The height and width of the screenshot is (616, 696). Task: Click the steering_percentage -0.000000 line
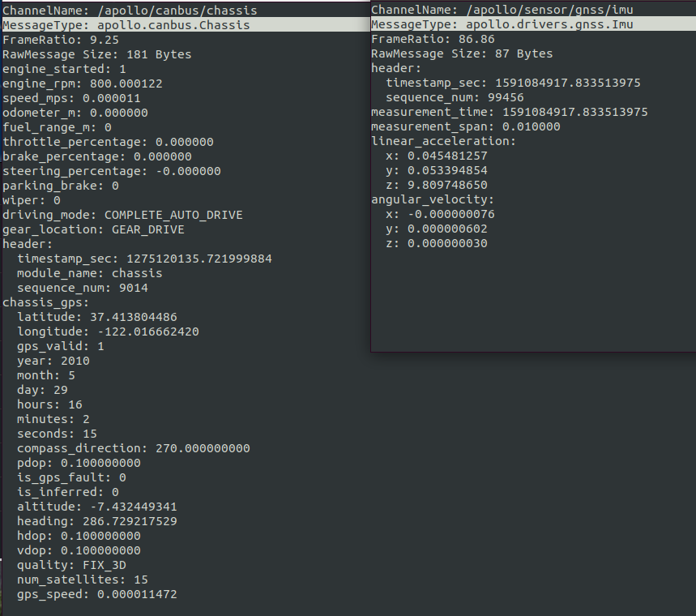pyautogui.click(x=112, y=172)
